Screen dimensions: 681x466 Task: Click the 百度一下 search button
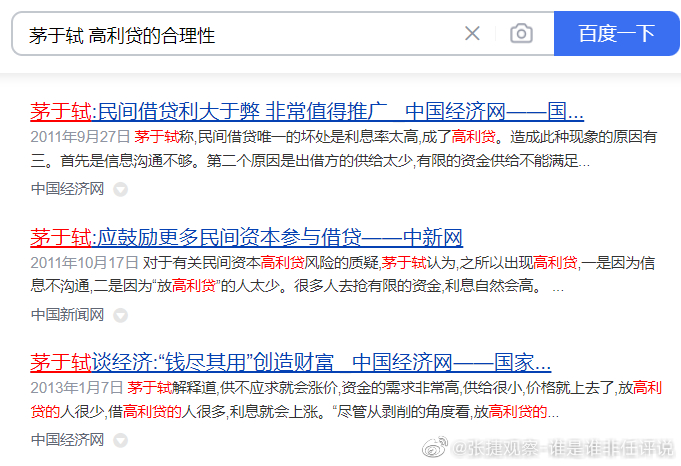(x=617, y=33)
